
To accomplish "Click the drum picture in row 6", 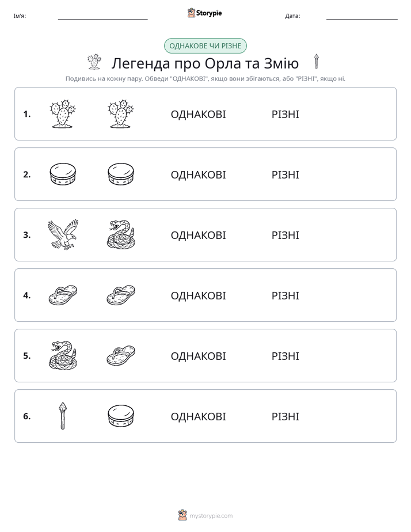I will click(x=121, y=416).
